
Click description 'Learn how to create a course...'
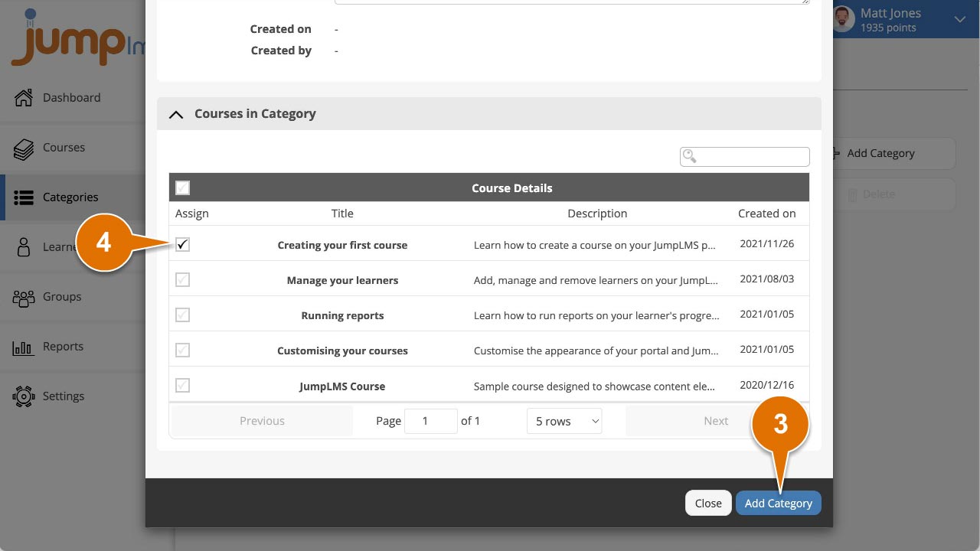point(596,245)
